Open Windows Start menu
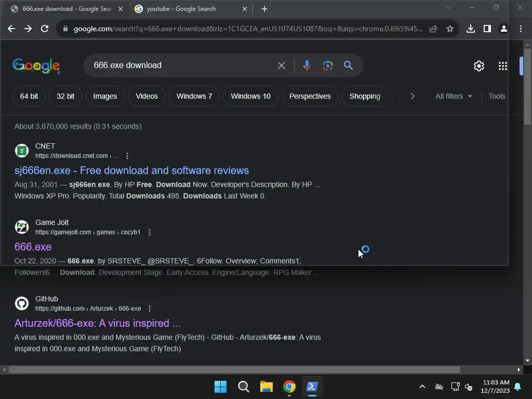 tap(220, 387)
